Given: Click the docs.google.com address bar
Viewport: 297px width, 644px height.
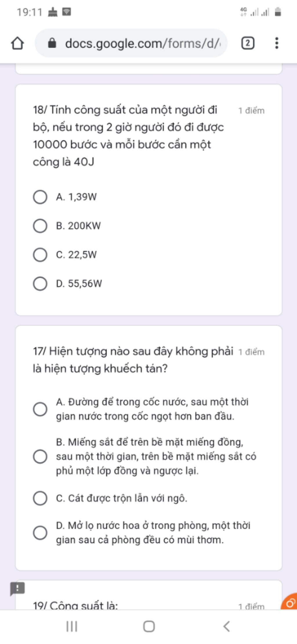Looking at the screenshot, I should point(131,43).
